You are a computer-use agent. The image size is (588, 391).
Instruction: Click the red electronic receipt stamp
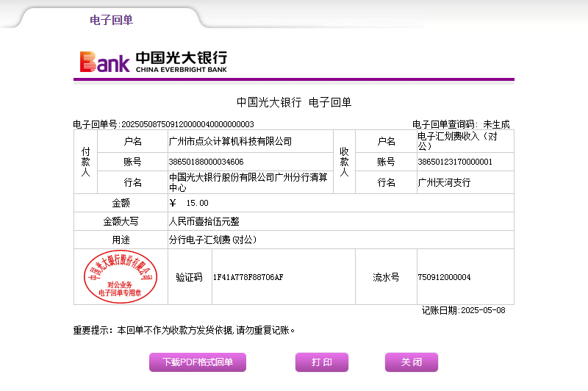(121, 276)
